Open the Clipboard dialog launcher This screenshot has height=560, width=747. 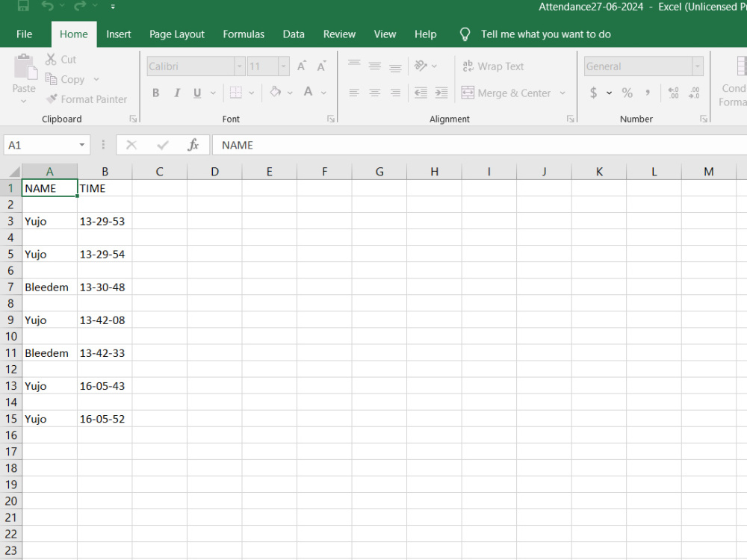coord(134,119)
